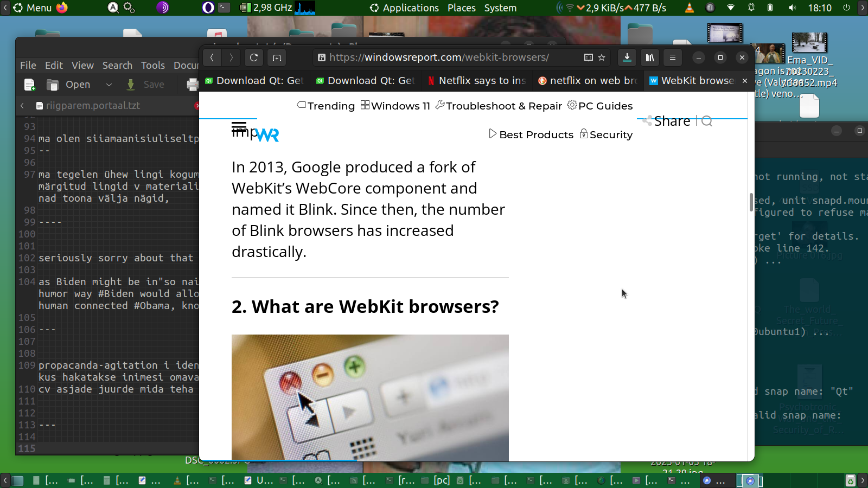
Task: Click the print icon in text editor
Action: [192, 85]
